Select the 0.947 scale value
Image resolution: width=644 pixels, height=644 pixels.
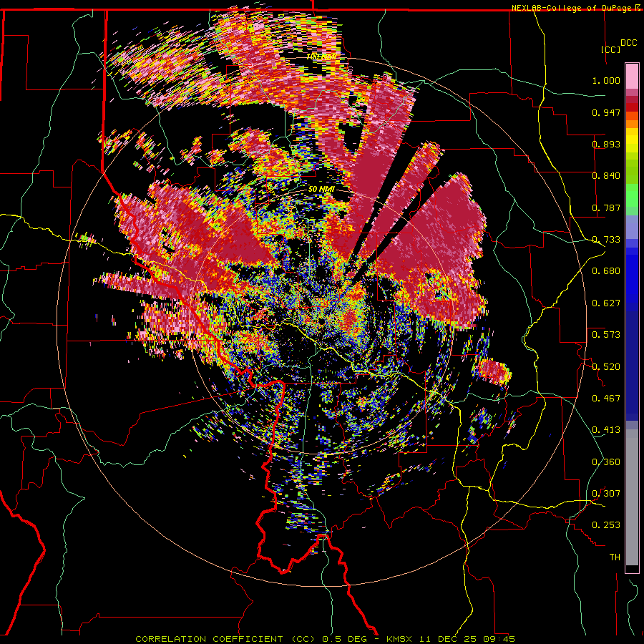[x=606, y=112]
